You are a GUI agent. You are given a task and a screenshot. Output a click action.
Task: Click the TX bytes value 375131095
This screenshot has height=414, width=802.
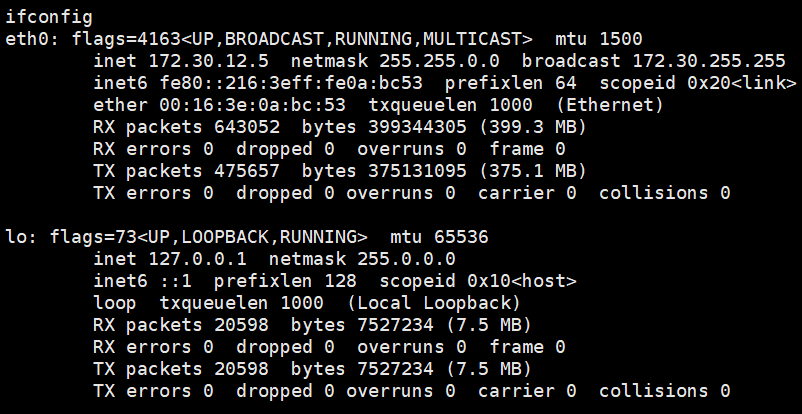click(394, 171)
